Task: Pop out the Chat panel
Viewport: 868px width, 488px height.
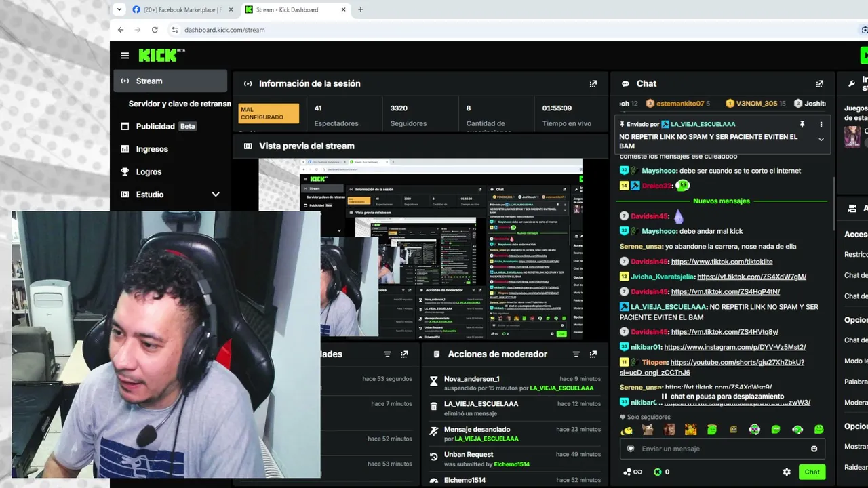Action: click(820, 84)
